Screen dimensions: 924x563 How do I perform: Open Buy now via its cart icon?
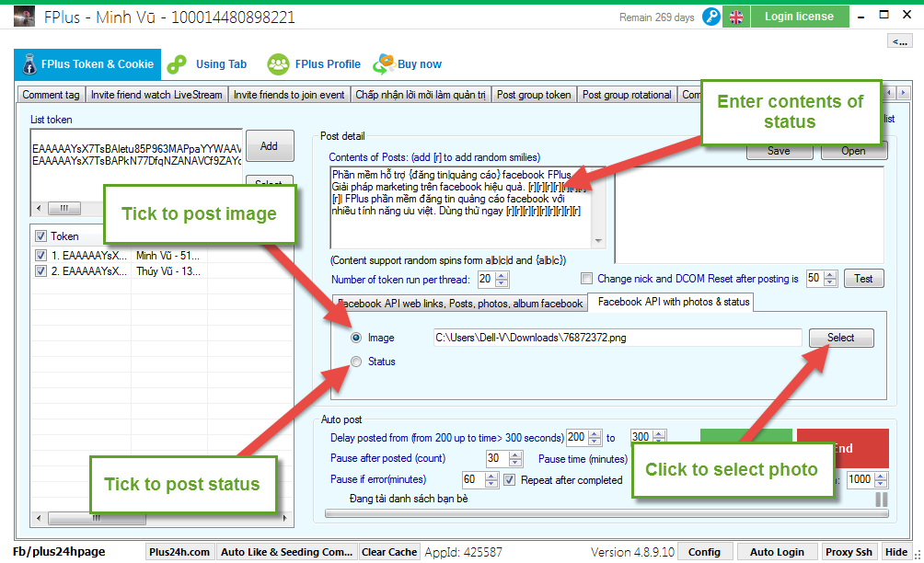tap(384, 64)
